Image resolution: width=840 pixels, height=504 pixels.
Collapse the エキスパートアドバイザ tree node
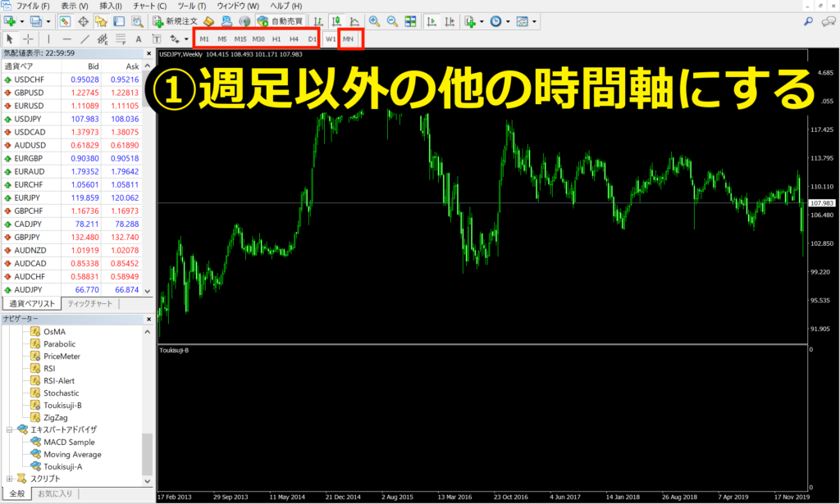(10, 429)
